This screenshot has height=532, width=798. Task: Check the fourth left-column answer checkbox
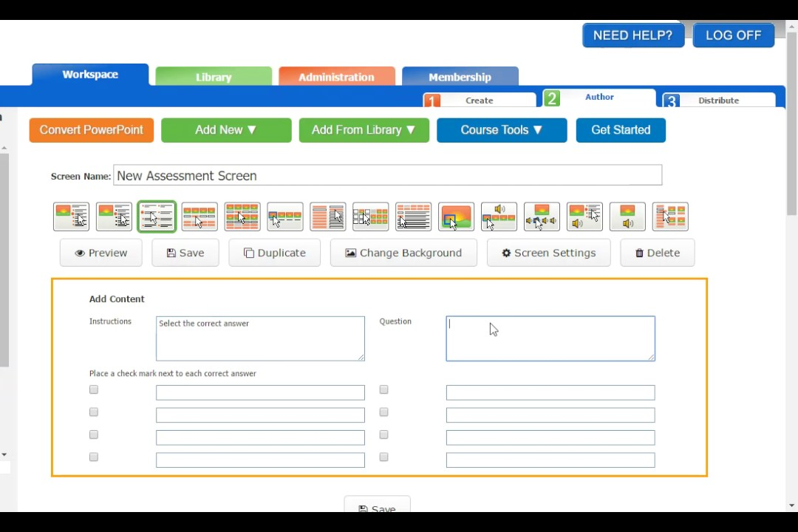[93, 457]
